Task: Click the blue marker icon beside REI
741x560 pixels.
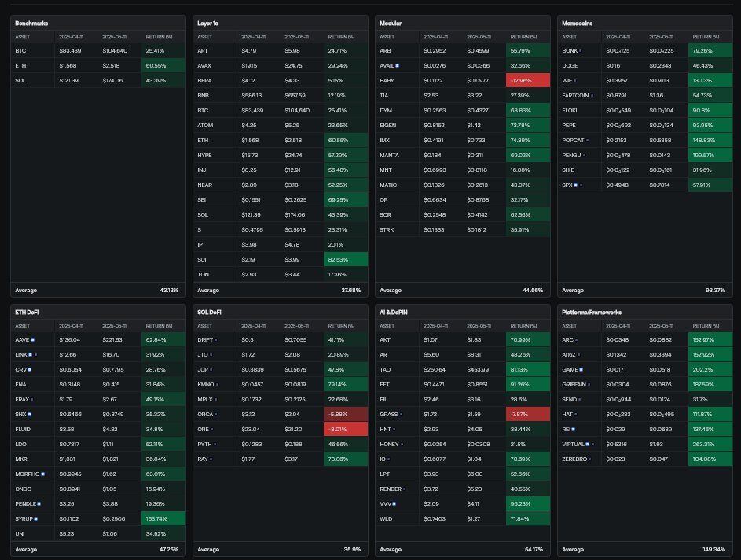Action: (x=574, y=429)
